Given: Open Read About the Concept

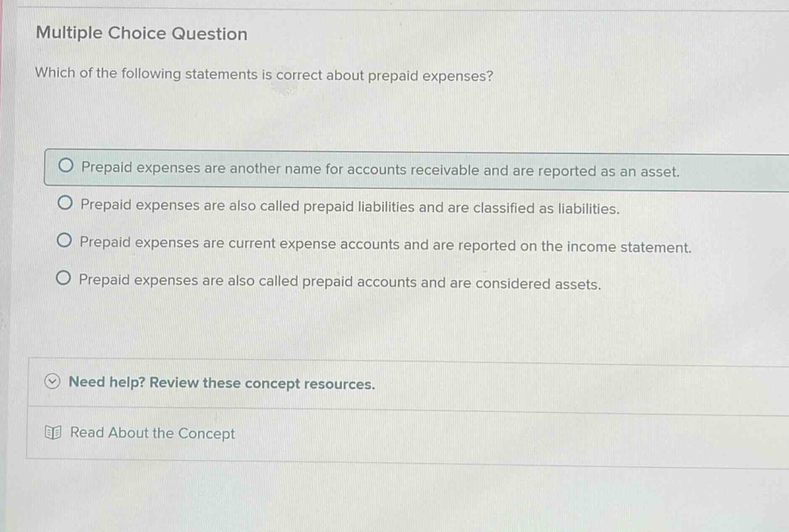Looking at the screenshot, I should [x=151, y=433].
